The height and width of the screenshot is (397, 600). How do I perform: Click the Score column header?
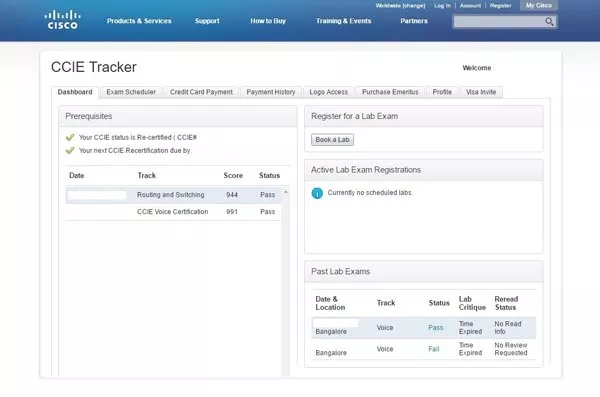233,175
